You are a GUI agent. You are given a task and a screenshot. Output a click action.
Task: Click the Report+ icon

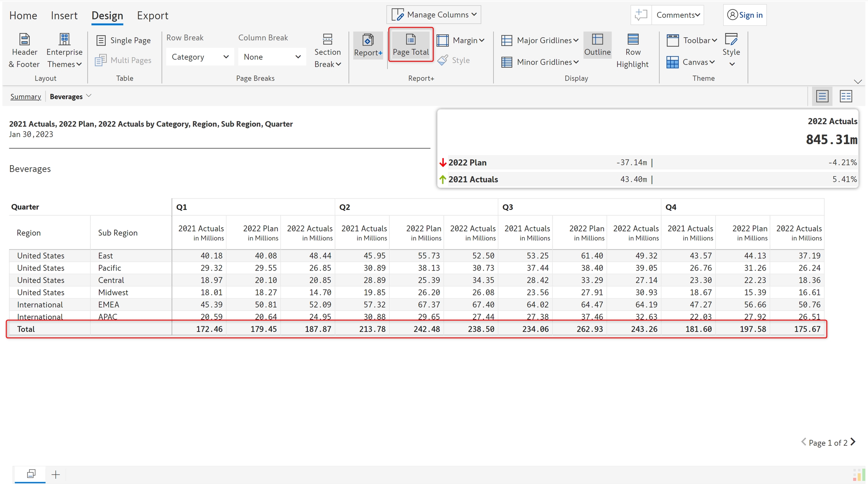tap(368, 40)
